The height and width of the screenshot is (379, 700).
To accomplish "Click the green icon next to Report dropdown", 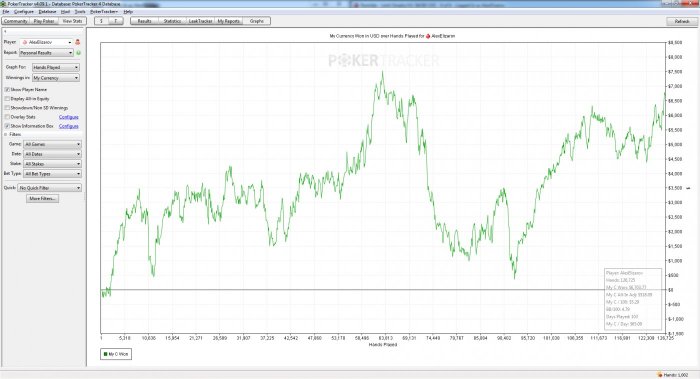I will (79, 53).
